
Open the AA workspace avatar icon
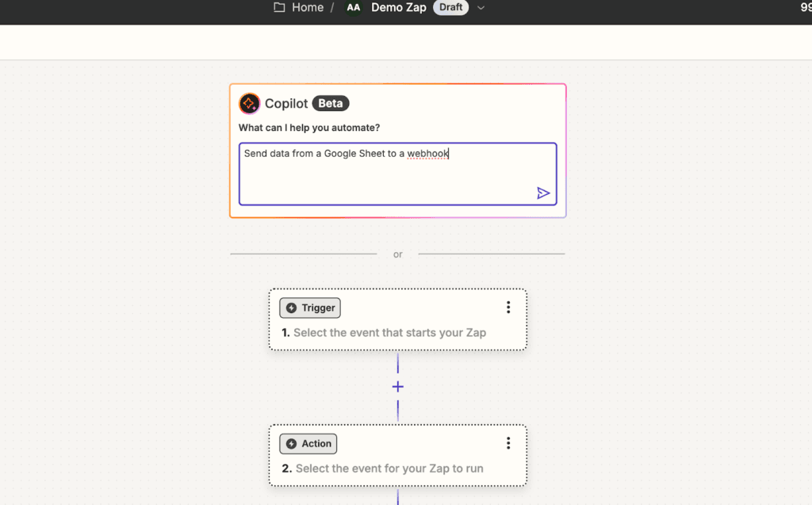pos(353,7)
